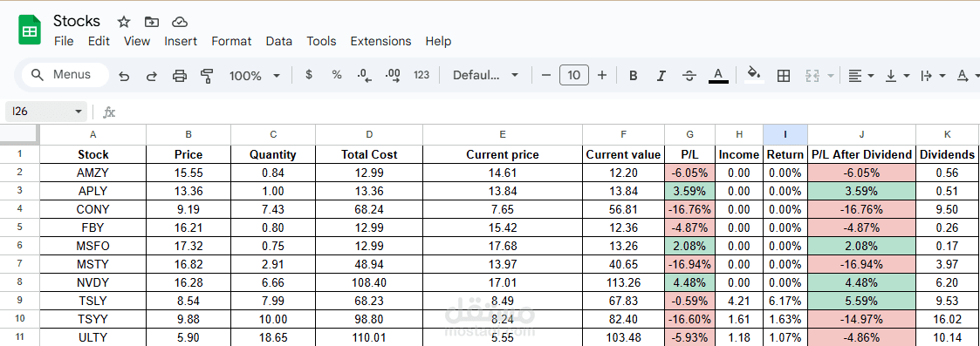Select row 4 header

point(19,209)
